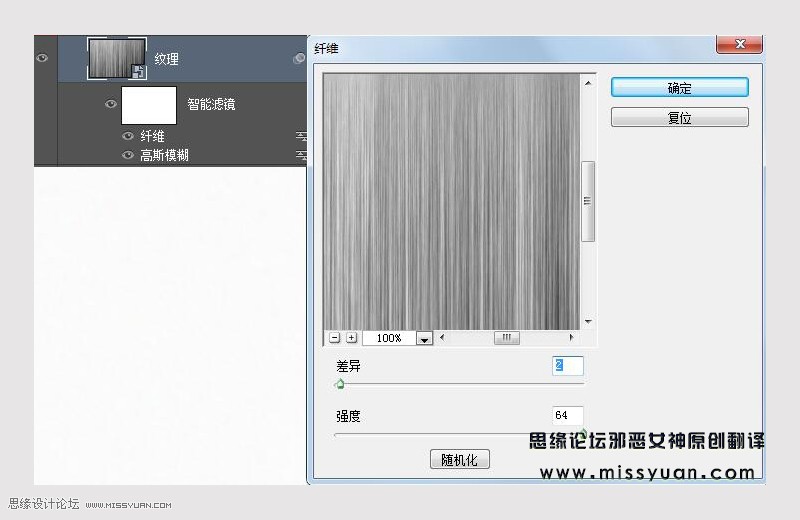Image resolution: width=800 pixels, height=520 pixels.
Task: Hide the 纹理 layer with its eye icon
Action: point(42,58)
